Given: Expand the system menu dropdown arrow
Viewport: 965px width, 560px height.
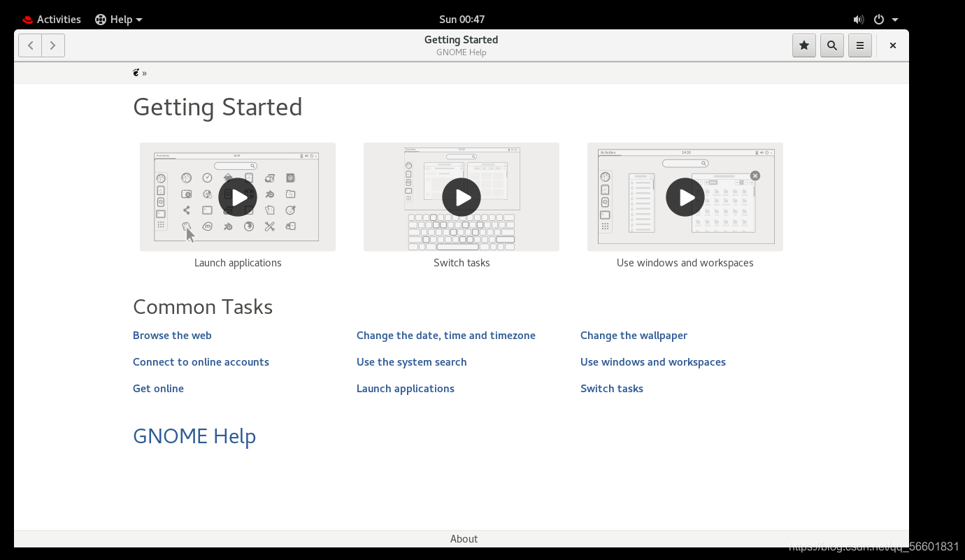Looking at the screenshot, I should pos(895,20).
